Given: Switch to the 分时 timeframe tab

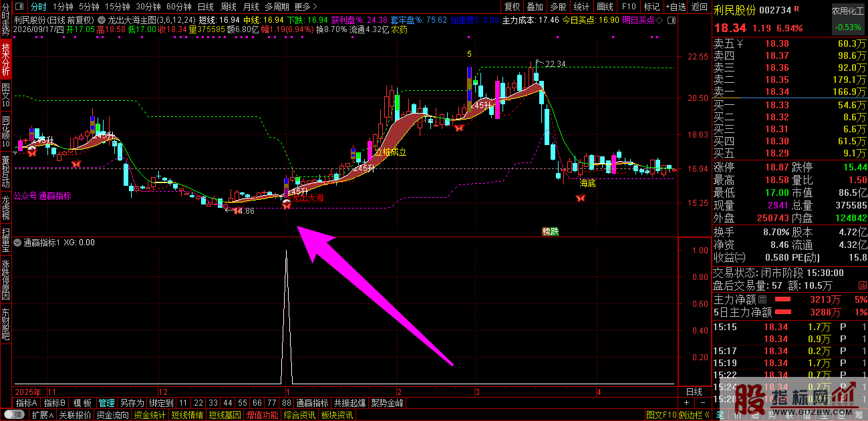Looking at the screenshot, I should click(39, 7).
